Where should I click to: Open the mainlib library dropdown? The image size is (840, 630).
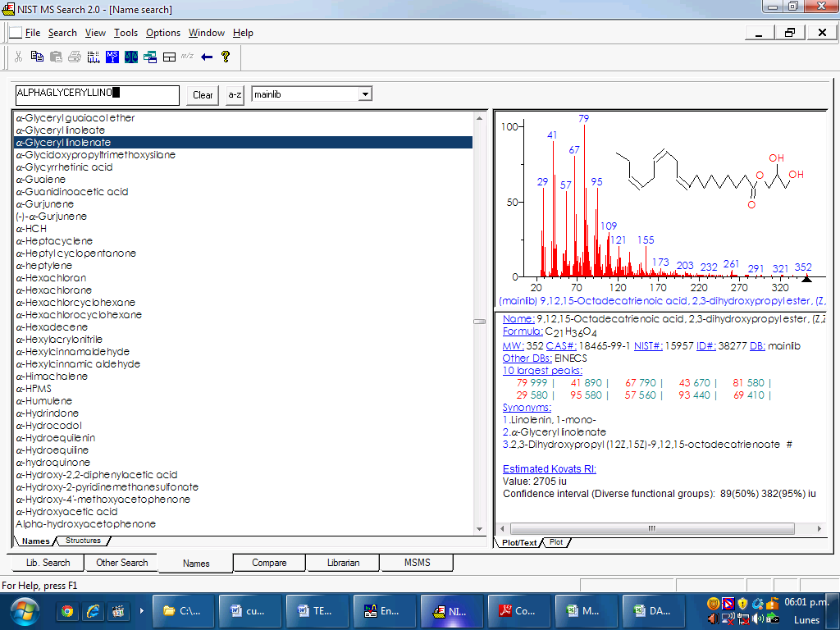tap(365, 94)
